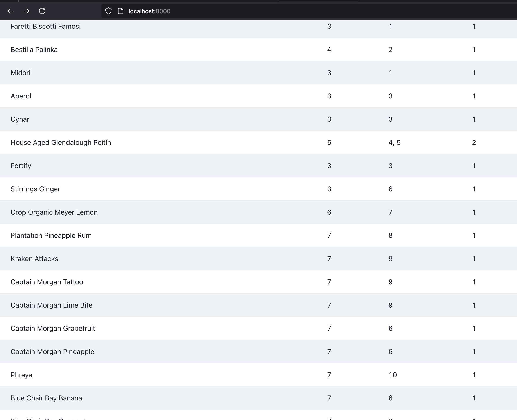
Task: Click Kraken Attacks row name
Action: click(x=34, y=259)
